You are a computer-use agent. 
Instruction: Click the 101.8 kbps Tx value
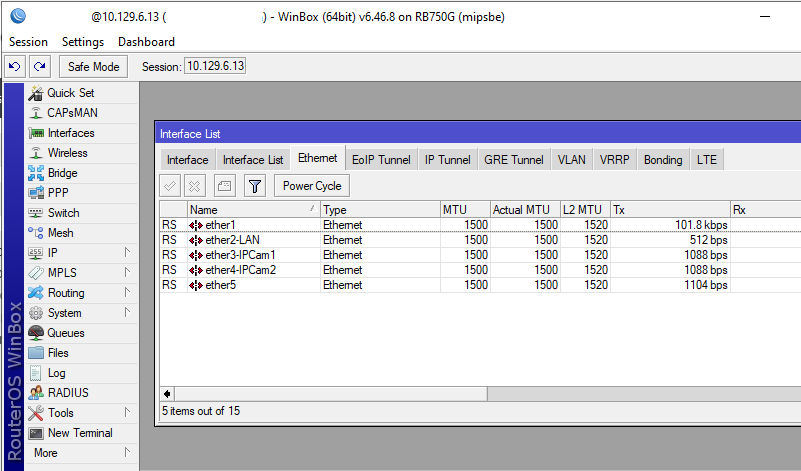(x=701, y=225)
